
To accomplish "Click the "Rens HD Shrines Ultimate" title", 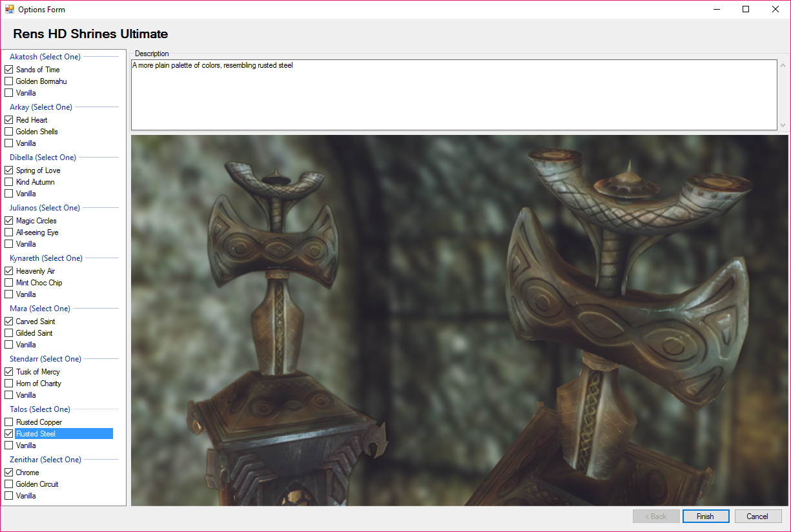I will [90, 34].
